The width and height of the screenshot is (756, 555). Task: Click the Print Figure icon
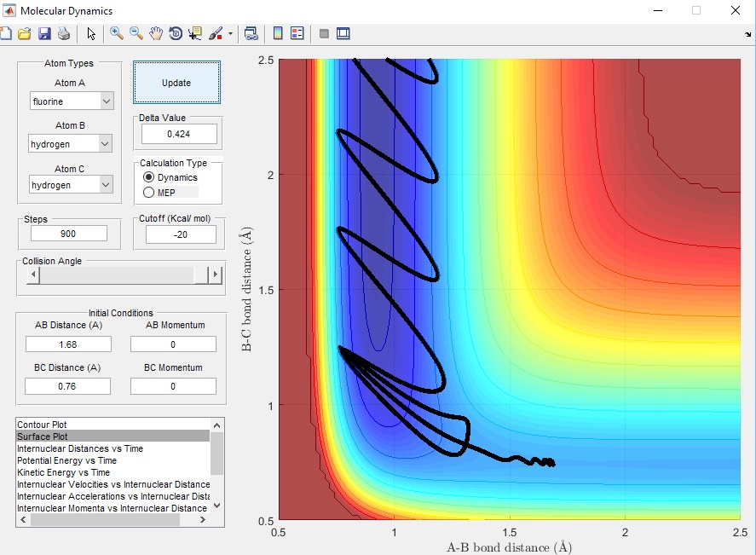coord(63,34)
